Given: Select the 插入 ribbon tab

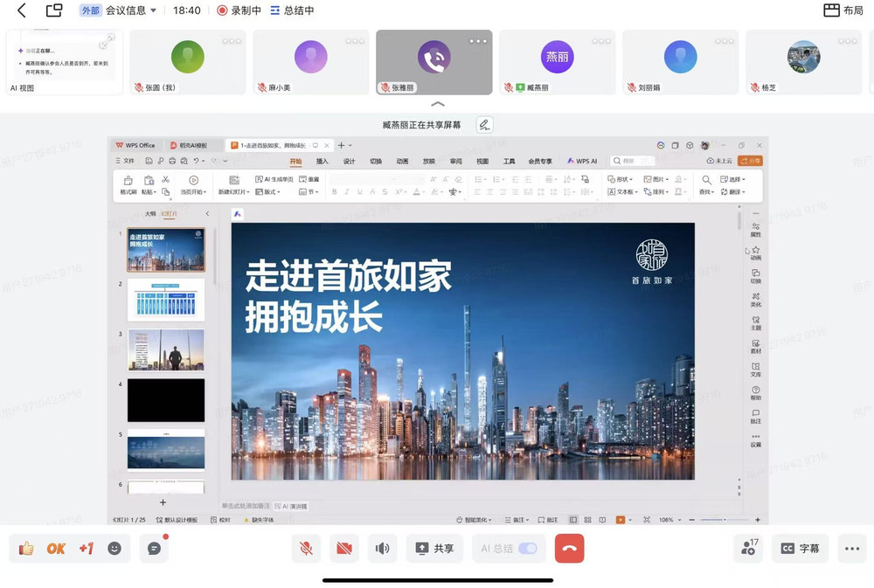Looking at the screenshot, I should [x=323, y=161].
